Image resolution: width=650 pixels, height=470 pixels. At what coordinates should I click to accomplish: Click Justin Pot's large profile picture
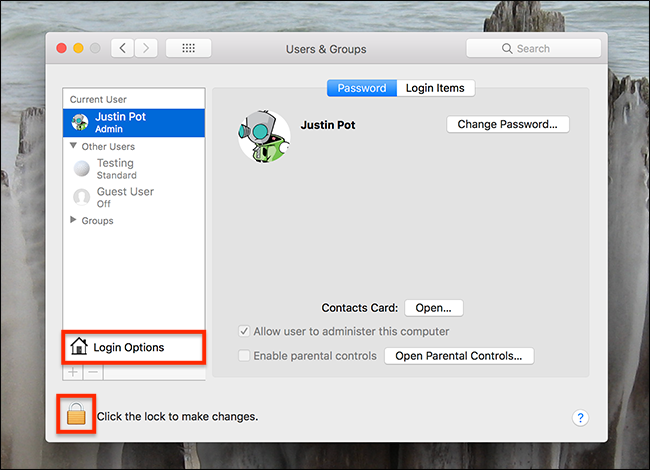[264, 135]
